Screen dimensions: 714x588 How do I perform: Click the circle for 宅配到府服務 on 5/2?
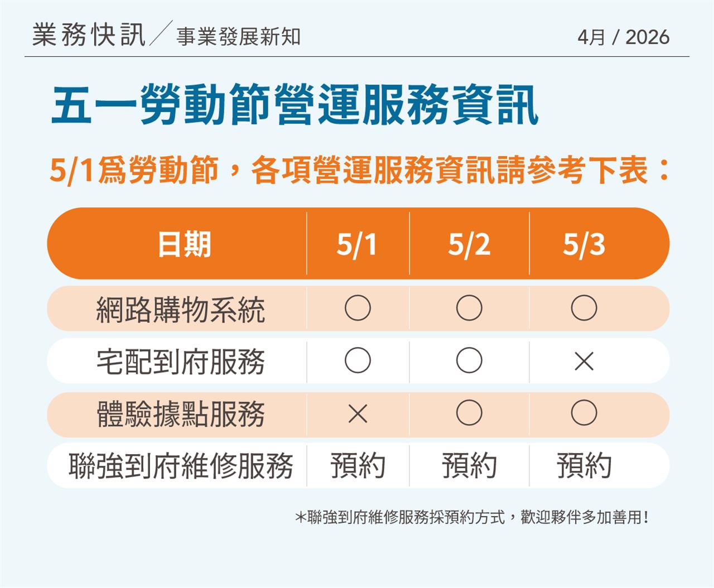469,360
